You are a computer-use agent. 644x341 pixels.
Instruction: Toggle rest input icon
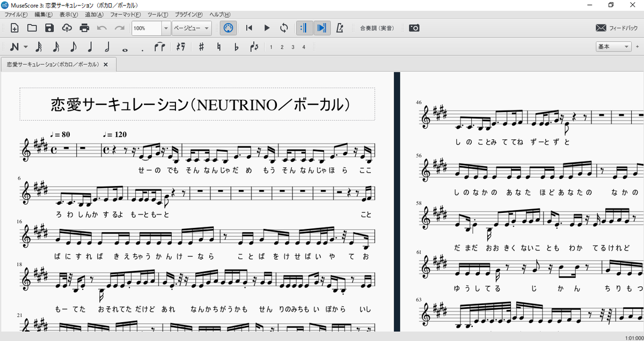click(x=181, y=47)
